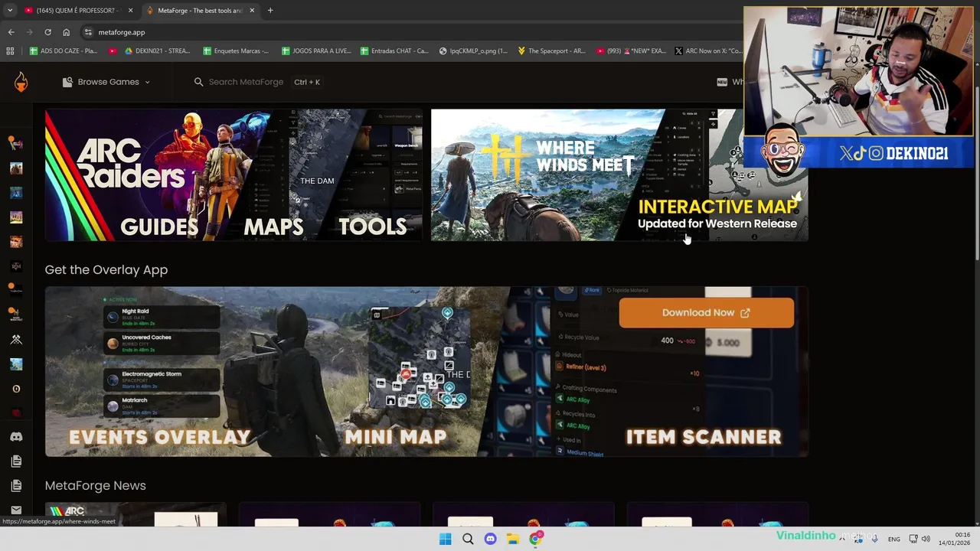Close the MetaForge tab

click(x=252, y=11)
